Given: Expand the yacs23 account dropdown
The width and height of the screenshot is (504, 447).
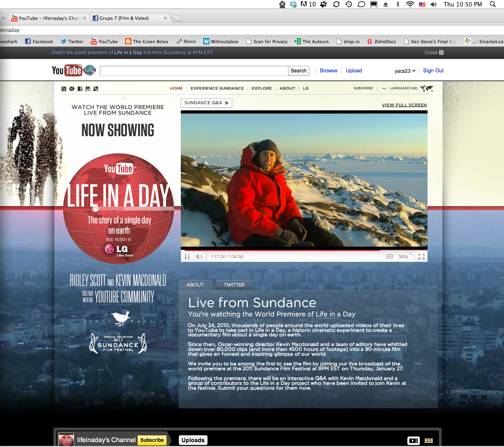Looking at the screenshot, I should [x=405, y=71].
